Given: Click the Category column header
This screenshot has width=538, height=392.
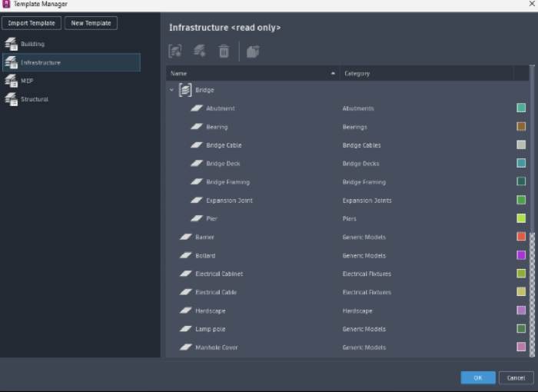Looking at the screenshot, I should tap(427, 74).
